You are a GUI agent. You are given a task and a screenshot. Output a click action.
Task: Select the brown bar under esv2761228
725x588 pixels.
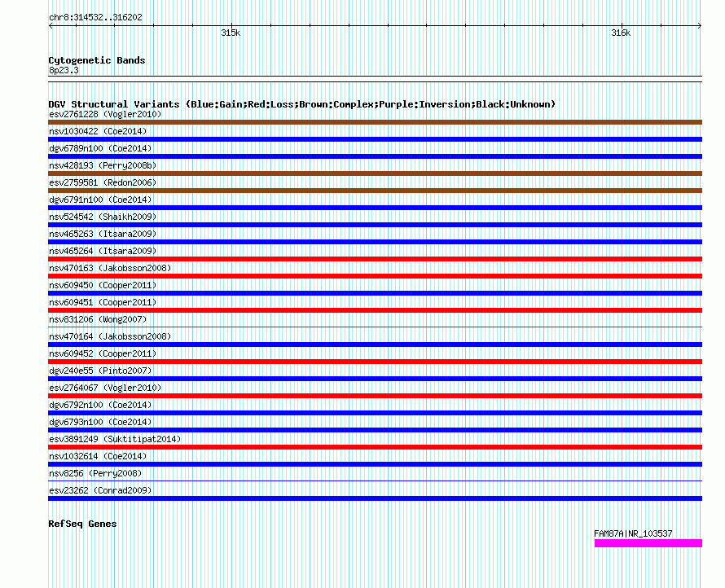point(375,122)
